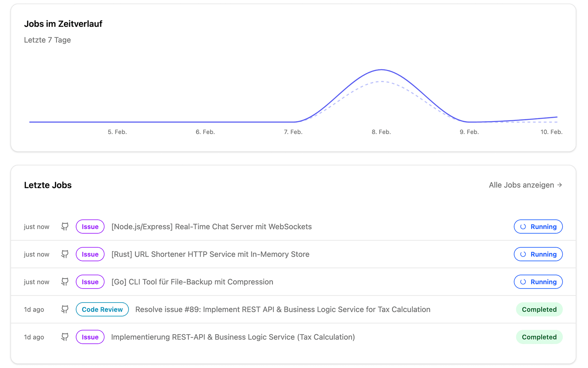Screen dimensions: 588x368
Task: Click the GitHub icon beside the Code Review entry
Action: 65,309
